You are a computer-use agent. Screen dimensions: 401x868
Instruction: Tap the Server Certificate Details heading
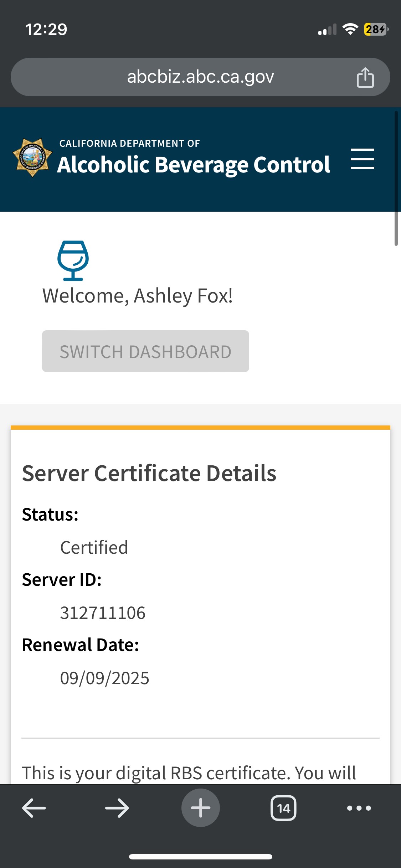(x=149, y=473)
